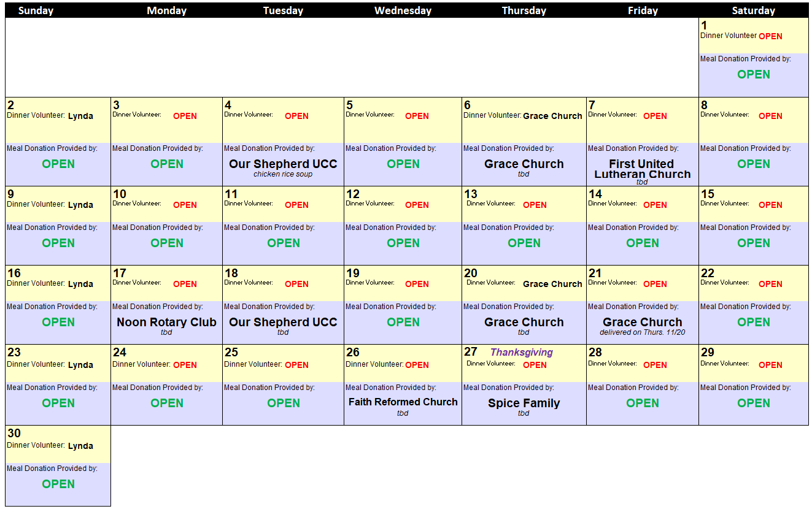The width and height of the screenshot is (812, 509).
Task: Click "Grace Church" dinner volunteer on the 6th
Action: point(552,116)
